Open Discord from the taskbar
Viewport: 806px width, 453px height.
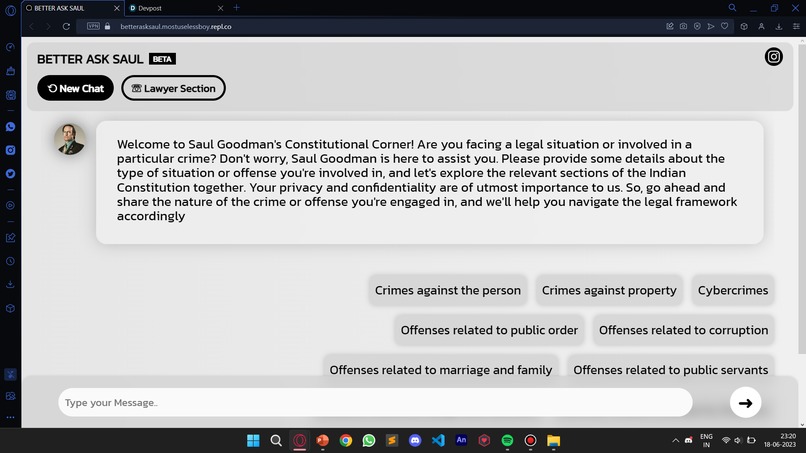pyautogui.click(x=415, y=441)
